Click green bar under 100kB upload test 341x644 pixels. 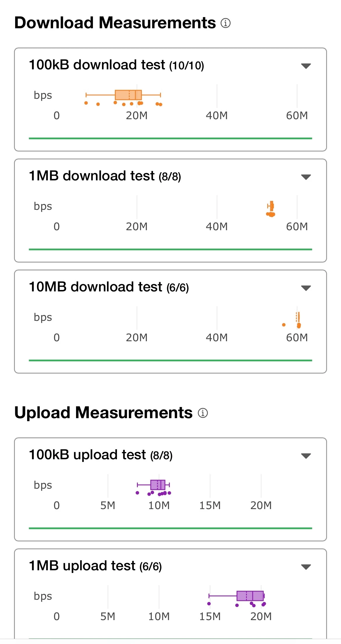(170, 528)
